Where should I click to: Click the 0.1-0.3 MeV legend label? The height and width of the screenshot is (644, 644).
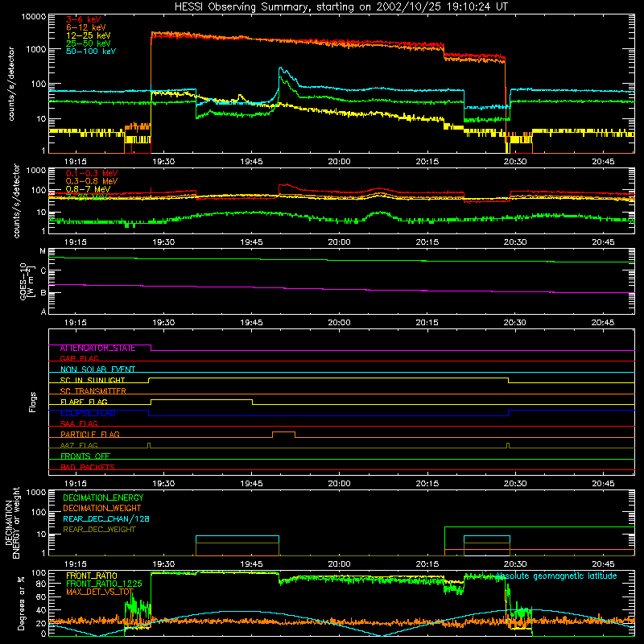(x=92, y=173)
